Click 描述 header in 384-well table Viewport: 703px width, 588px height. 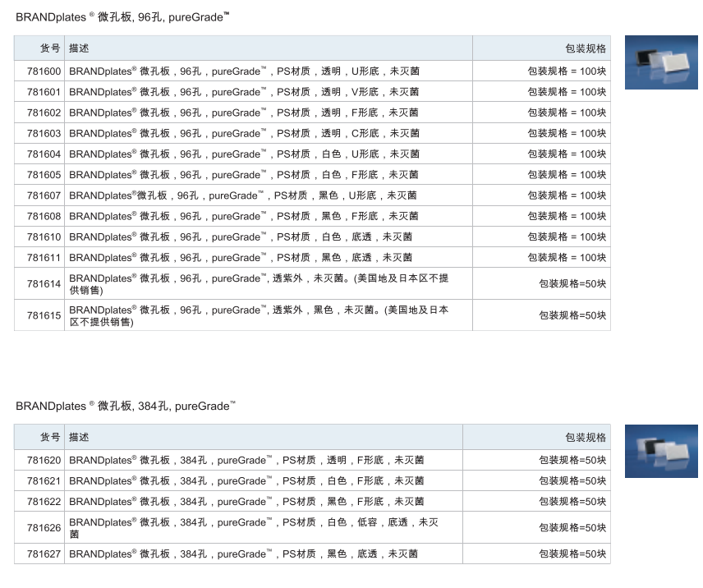pos(79,437)
